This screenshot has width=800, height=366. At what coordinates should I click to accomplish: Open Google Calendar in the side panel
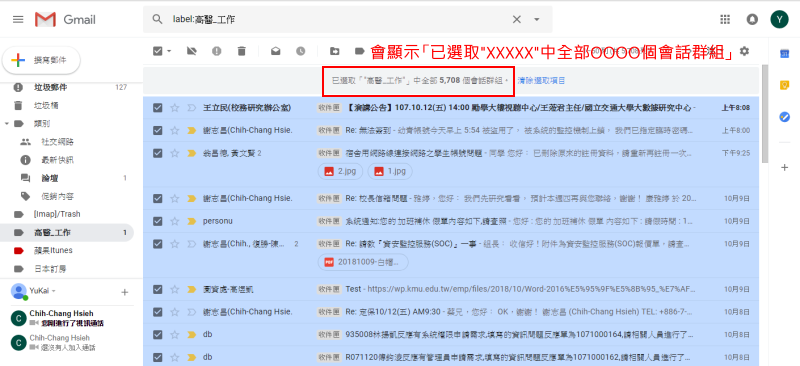pos(785,54)
